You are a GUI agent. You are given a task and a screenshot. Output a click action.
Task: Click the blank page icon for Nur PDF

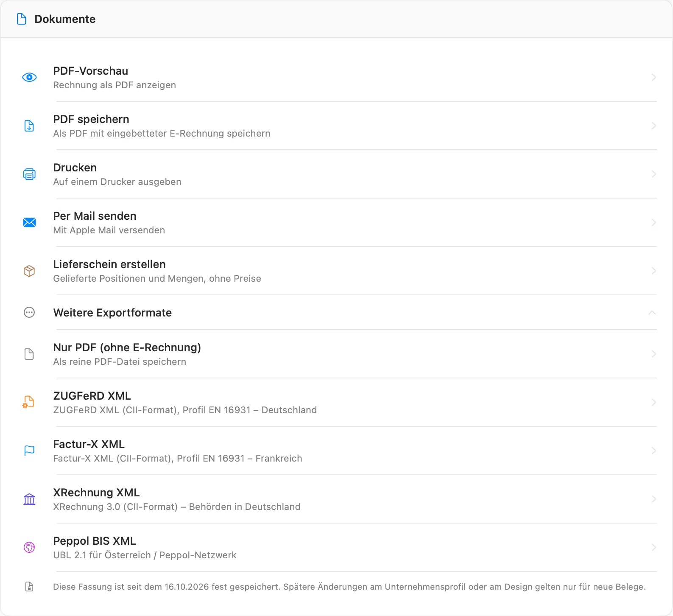tap(29, 354)
